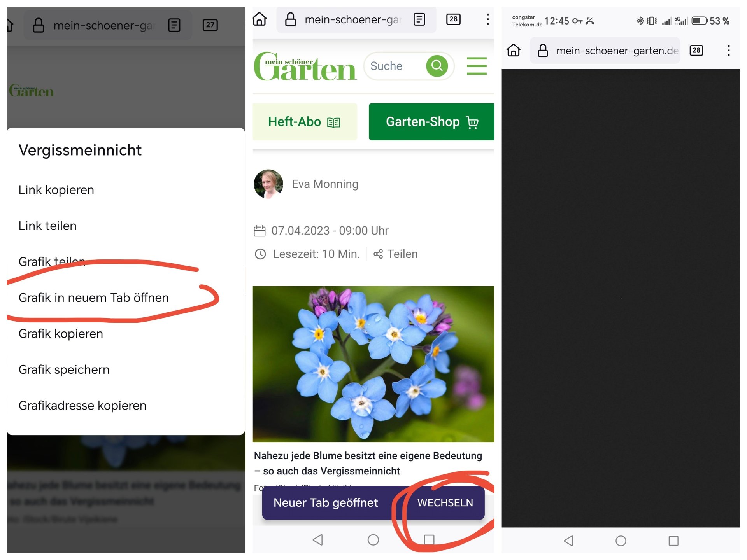Tap tab counter 27 in left browser
The image size is (747, 560).
210,25
